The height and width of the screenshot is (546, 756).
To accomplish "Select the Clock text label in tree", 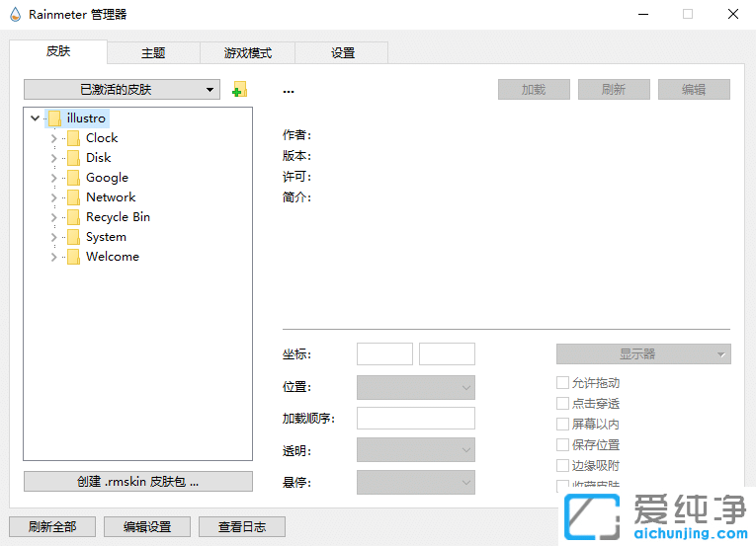I will click(x=102, y=138).
